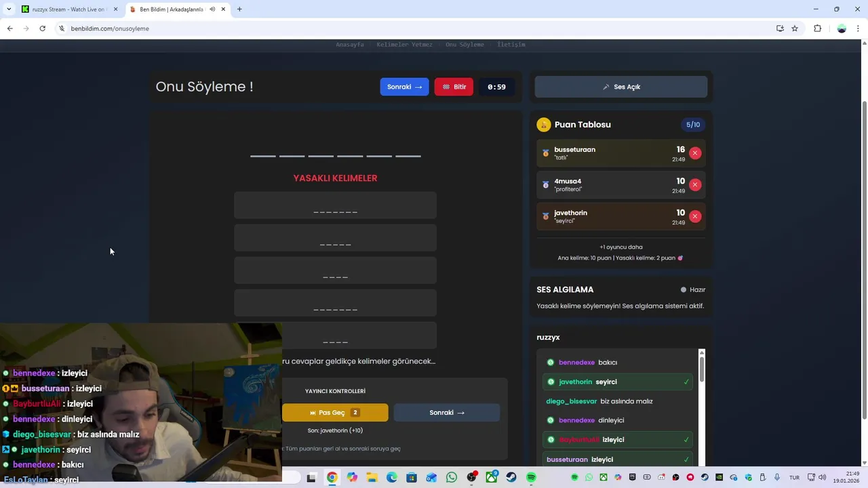
Task: Open volume control in system tray
Action: click(x=823, y=478)
